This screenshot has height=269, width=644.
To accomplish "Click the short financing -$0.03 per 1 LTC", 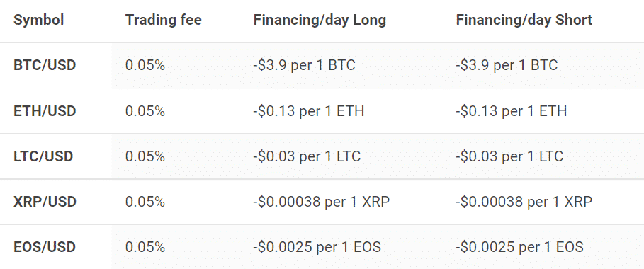I will coord(509,156).
